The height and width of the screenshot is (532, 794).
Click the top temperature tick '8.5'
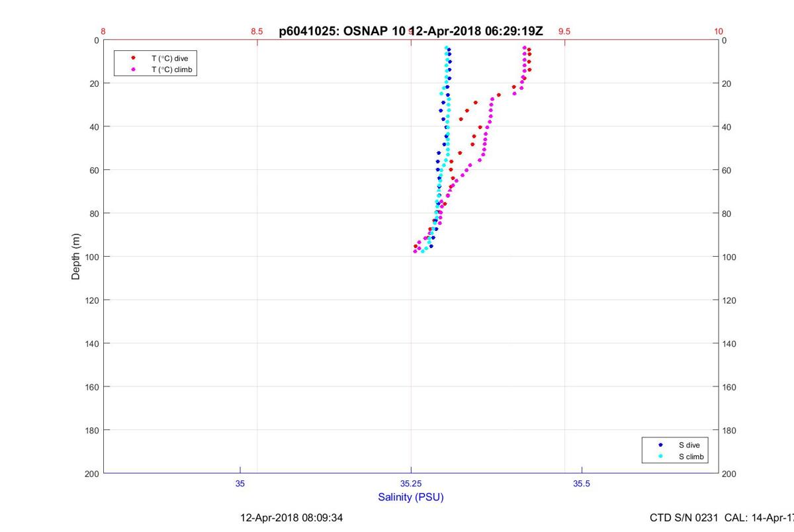tap(257, 31)
